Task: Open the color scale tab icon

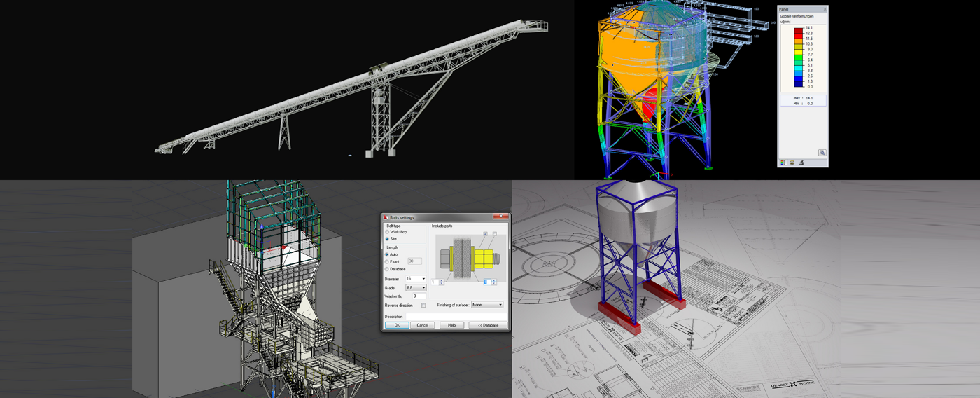Action: point(783,163)
